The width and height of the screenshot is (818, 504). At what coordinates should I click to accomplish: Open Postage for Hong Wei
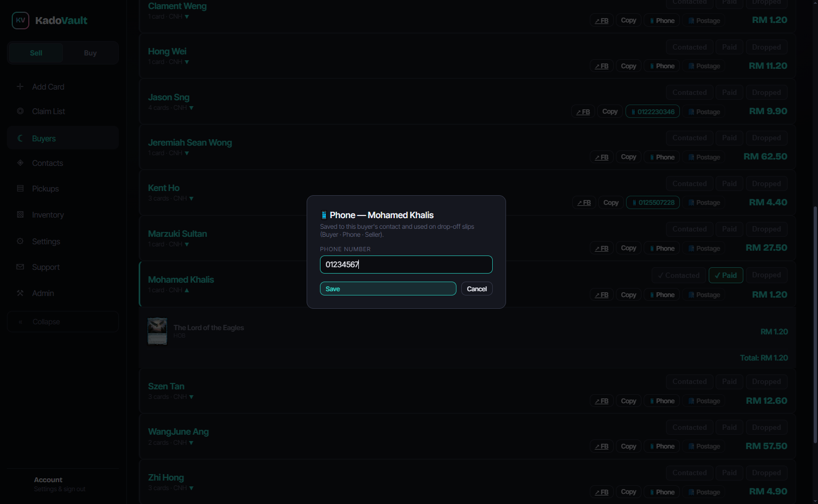[704, 66]
